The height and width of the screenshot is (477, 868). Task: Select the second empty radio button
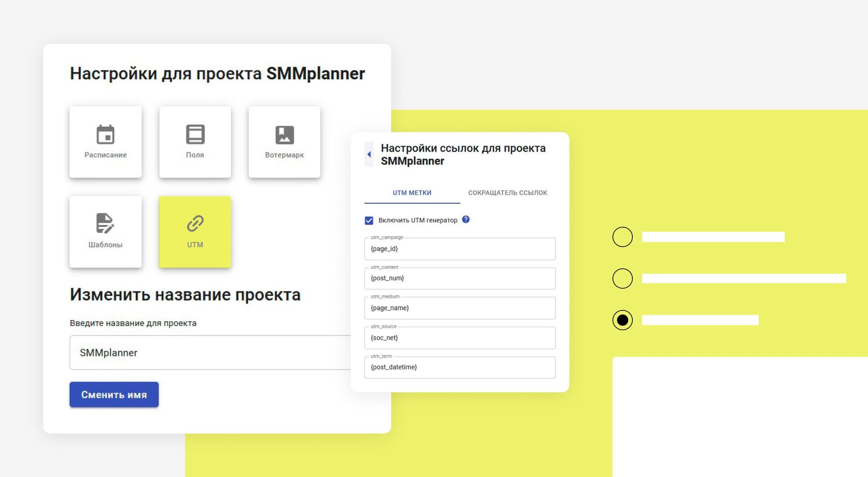click(622, 278)
